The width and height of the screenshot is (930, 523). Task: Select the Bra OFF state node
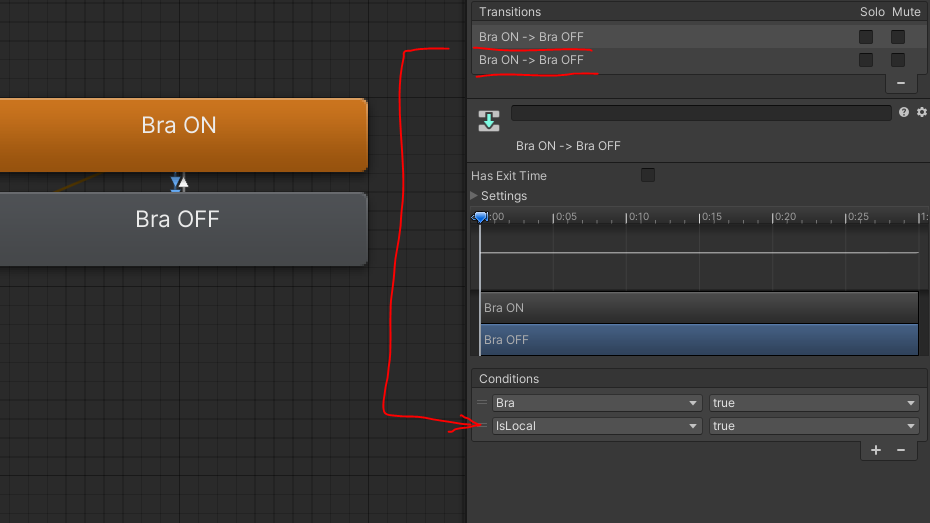(x=183, y=229)
